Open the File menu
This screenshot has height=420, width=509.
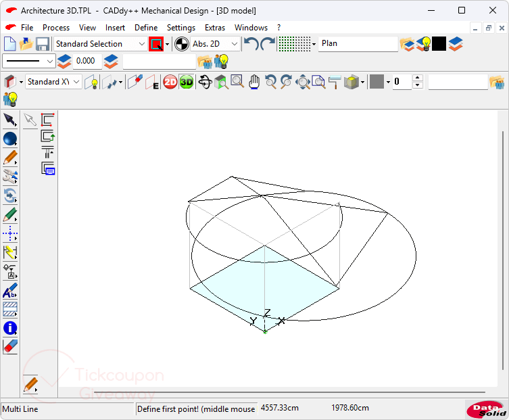27,28
